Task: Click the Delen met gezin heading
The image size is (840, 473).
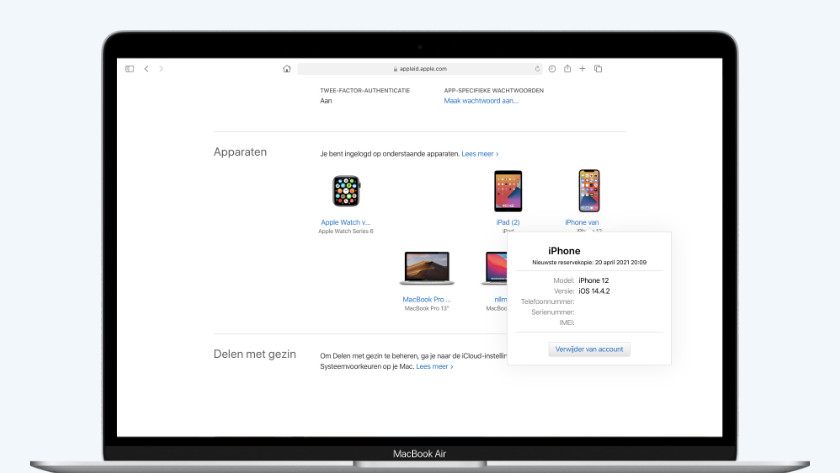Action: pos(254,354)
